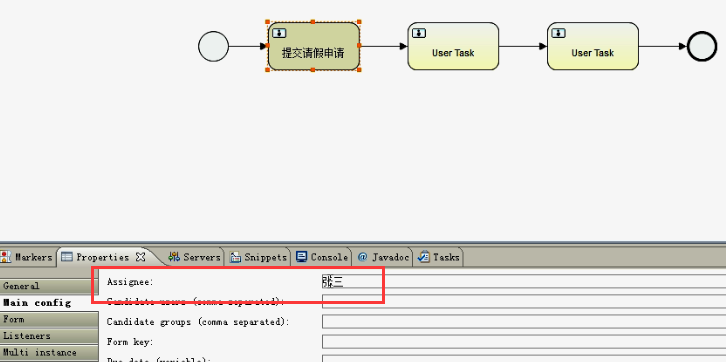726x362 pixels.
Task: Select the Listeners properties section
Action: pos(49,336)
